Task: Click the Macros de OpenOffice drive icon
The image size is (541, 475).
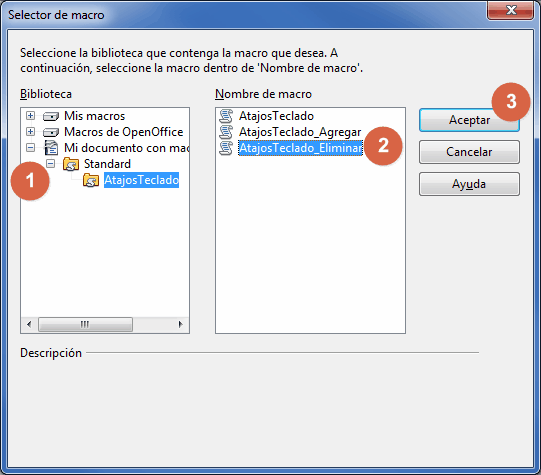Action: (51, 132)
